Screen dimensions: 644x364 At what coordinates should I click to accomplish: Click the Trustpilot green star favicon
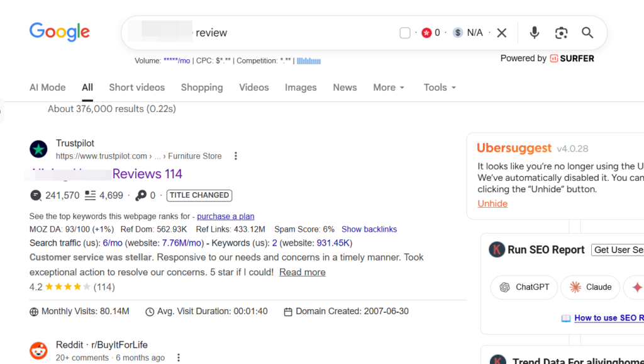tap(38, 149)
